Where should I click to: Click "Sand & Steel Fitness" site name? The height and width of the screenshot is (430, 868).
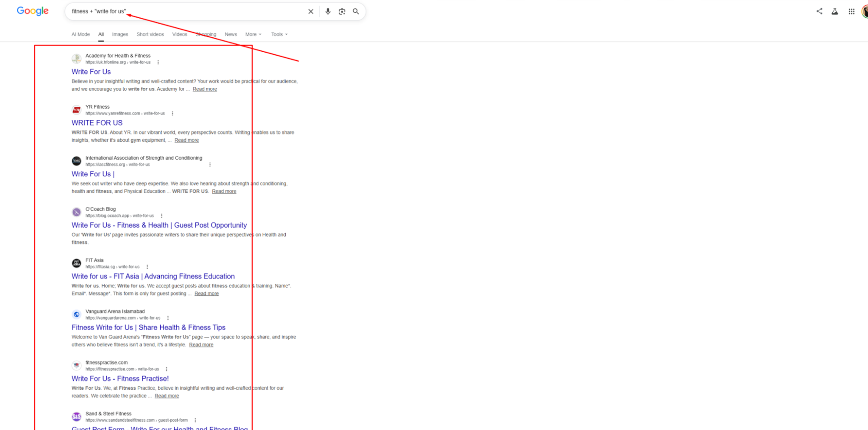108,413
